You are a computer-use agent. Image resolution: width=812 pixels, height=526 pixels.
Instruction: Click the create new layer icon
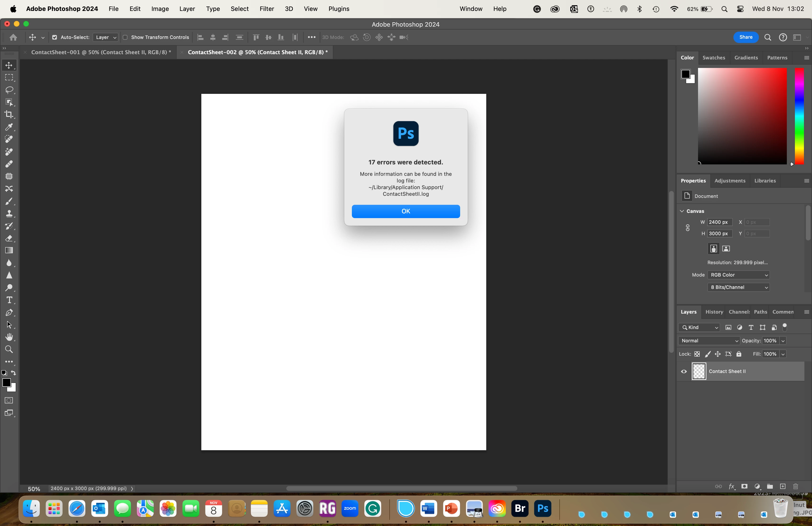[x=783, y=486]
